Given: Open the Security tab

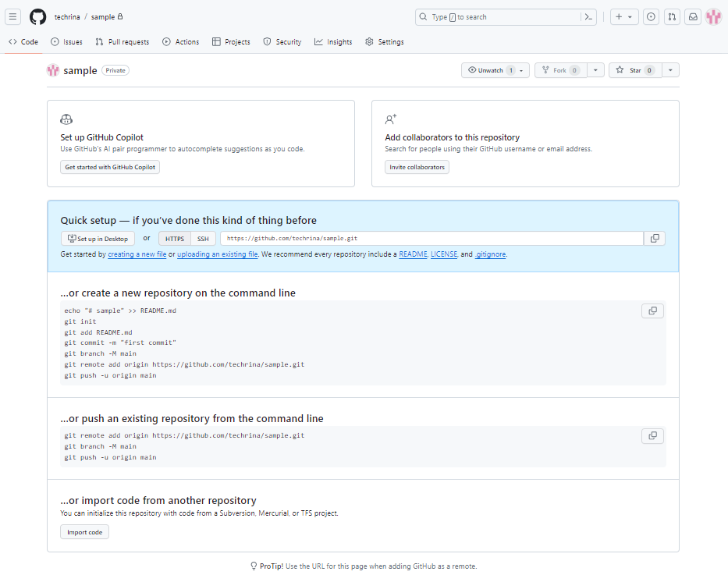Looking at the screenshot, I should (x=282, y=42).
